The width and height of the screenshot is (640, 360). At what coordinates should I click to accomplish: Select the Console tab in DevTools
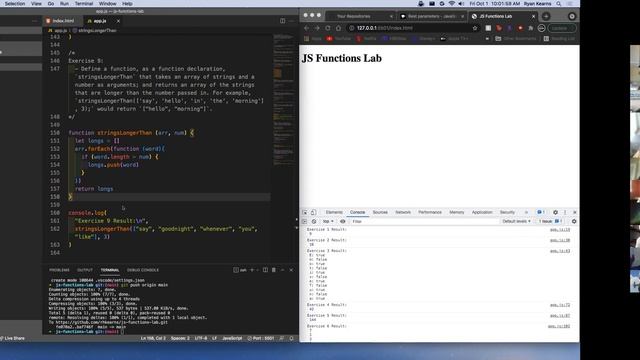click(x=357, y=212)
